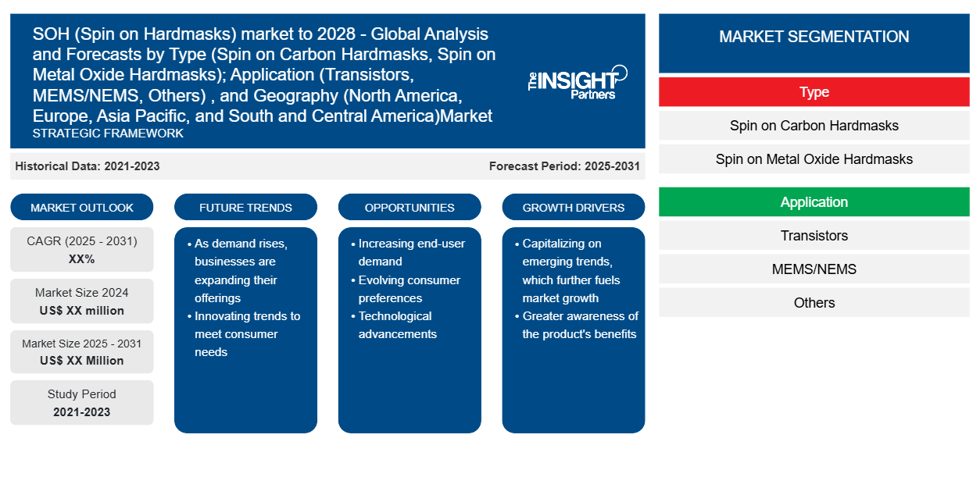Click the Market Size 2025 - 2031 box
This screenshot has height=488, width=980.
click(x=82, y=352)
